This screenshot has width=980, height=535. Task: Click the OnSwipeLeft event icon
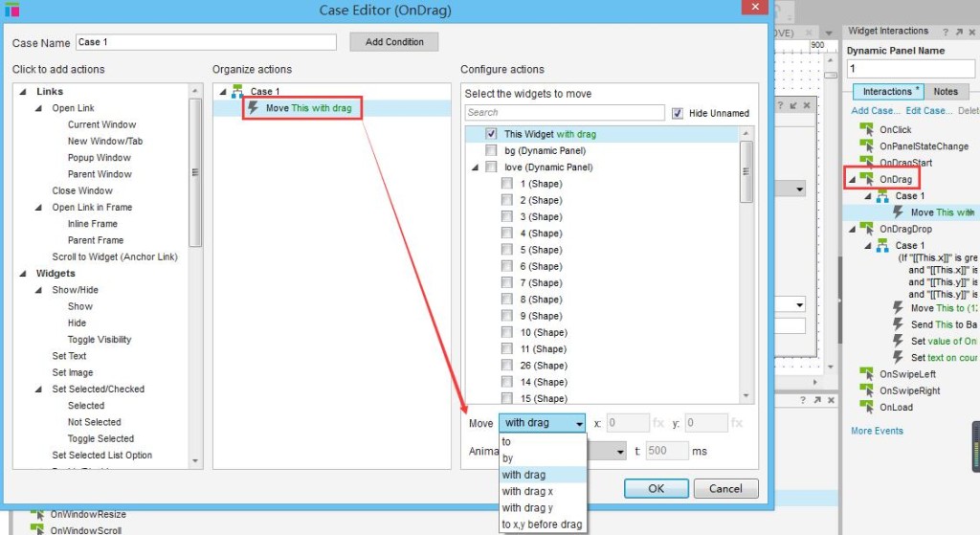(866, 374)
